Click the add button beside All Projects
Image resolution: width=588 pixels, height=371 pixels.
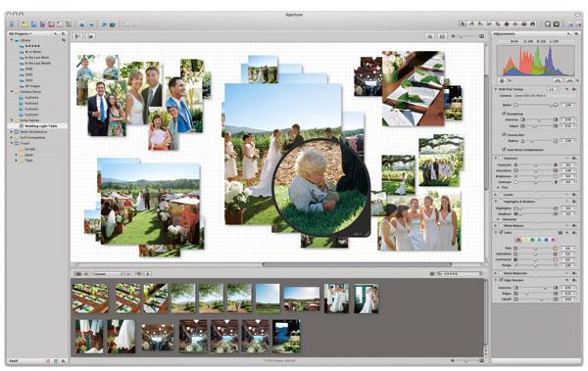(56, 33)
